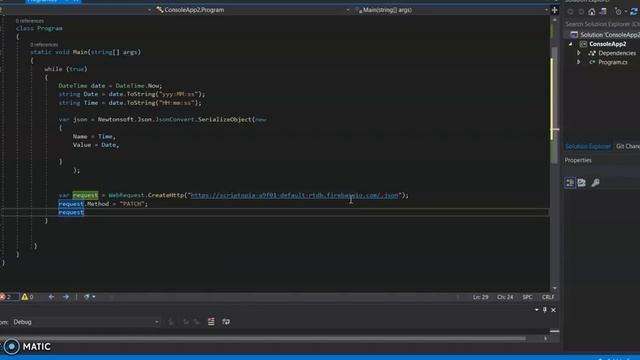
Task: Open Output panel window position dropdown
Action: [536, 310]
